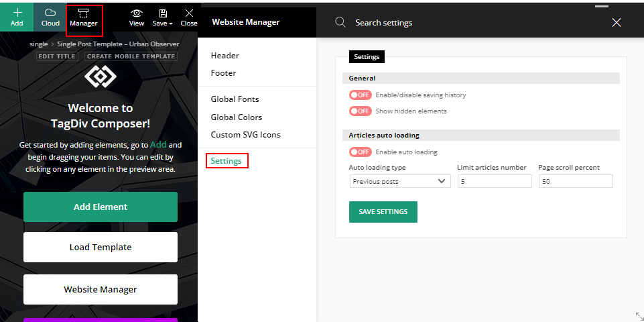The image size is (644, 322).
Task: Open Global Fonts section
Action: pos(235,99)
